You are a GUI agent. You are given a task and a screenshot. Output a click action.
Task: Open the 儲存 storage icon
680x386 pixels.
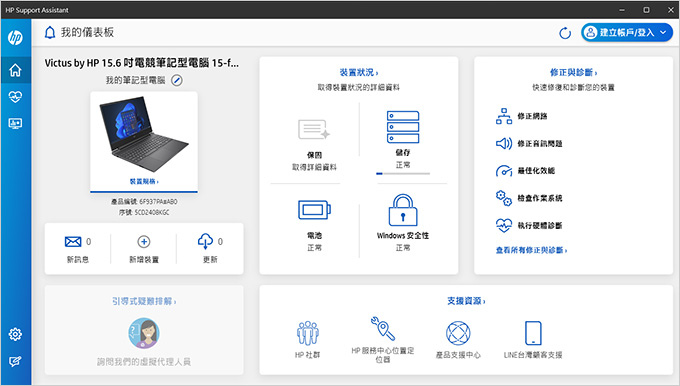(x=403, y=127)
